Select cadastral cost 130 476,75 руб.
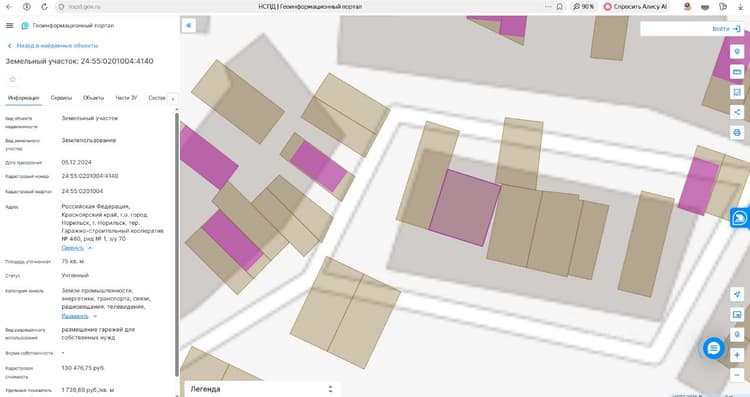Screen dimensions: 750x397 tap(83, 368)
